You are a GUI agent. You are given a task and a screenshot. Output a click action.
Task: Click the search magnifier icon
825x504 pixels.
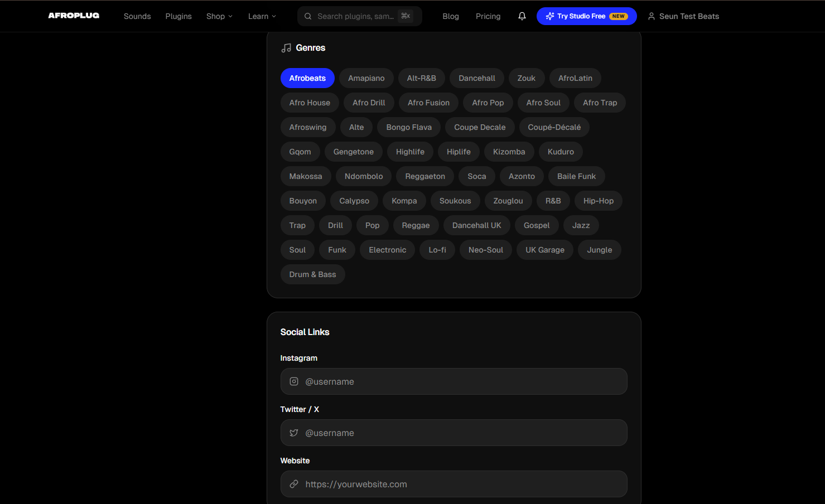pos(308,16)
